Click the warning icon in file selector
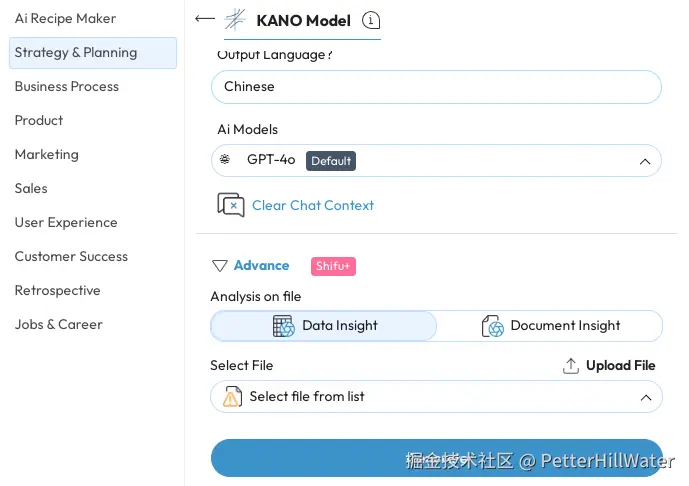 pyautogui.click(x=232, y=397)
